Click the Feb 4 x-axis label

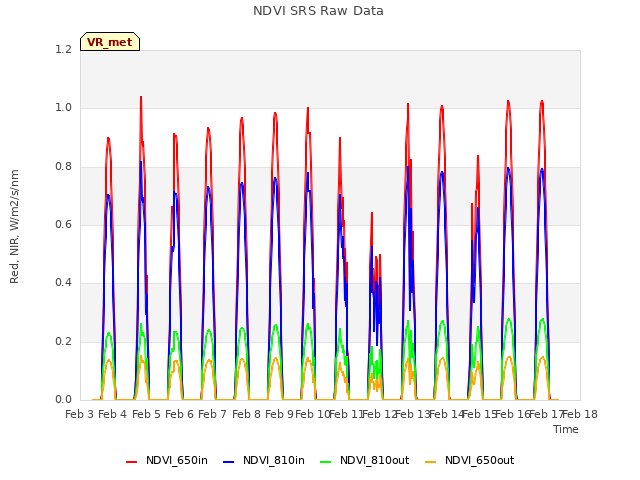(113, 414)
